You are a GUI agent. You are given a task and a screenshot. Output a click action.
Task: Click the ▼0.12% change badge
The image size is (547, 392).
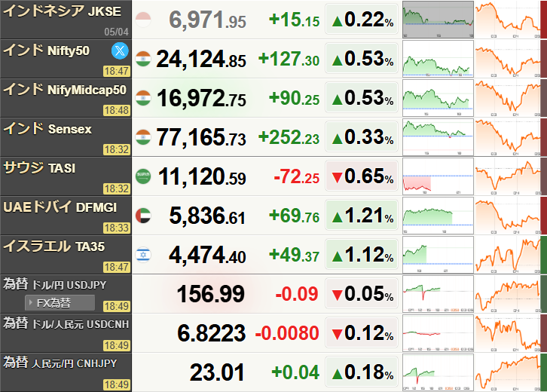(362, 333)
